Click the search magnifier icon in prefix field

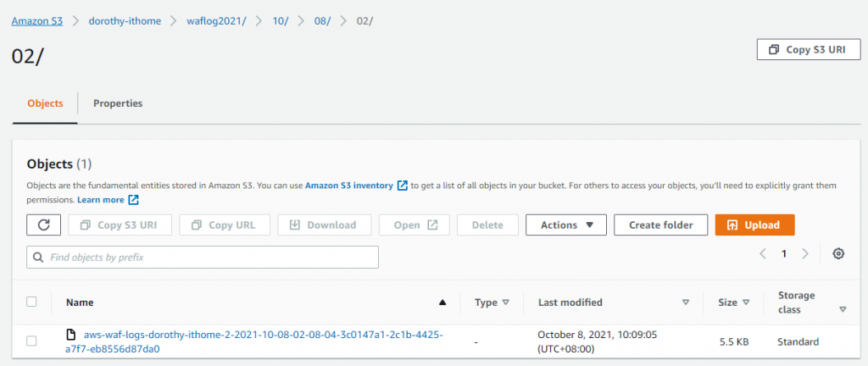click(x=38, y=258)
